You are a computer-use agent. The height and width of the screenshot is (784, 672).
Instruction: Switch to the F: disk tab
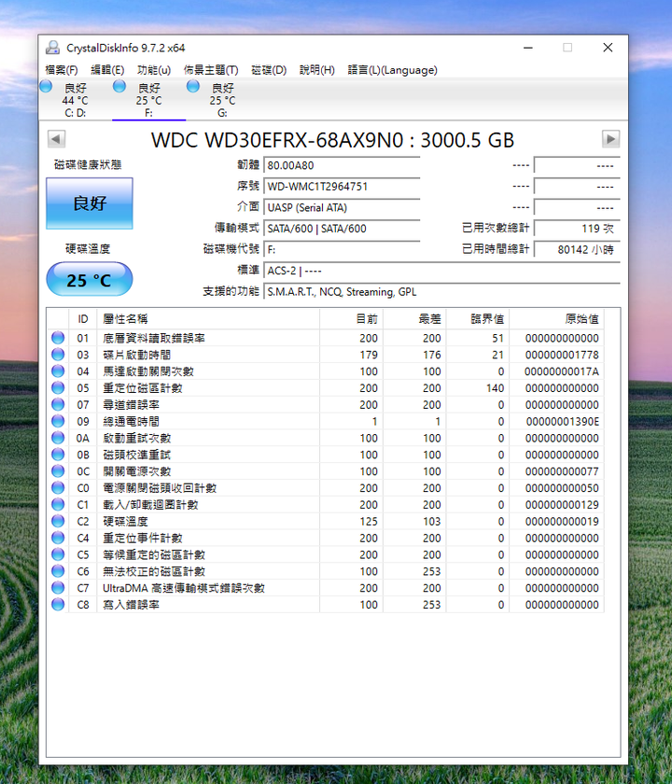click(148, 99)
